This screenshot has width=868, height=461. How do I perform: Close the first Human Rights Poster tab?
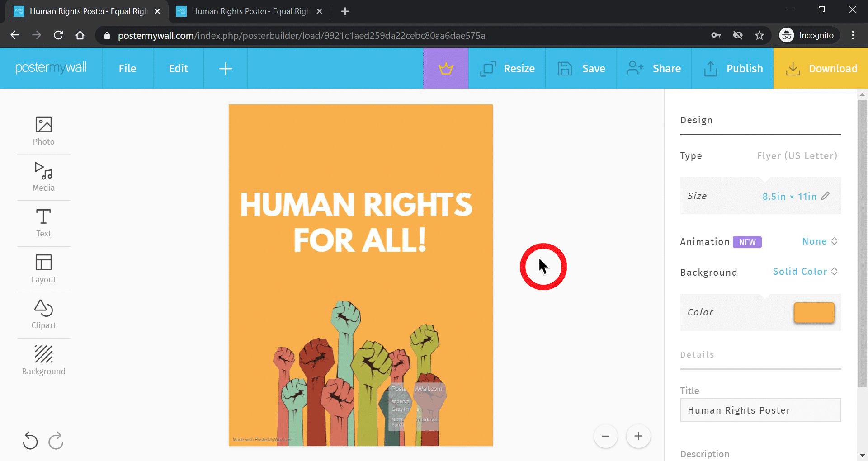[157, 11]
